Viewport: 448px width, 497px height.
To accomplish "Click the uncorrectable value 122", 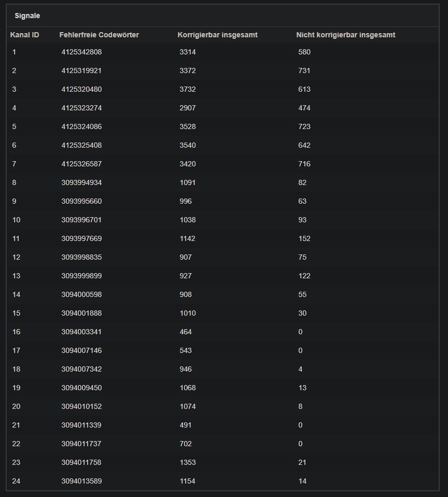I will coord(304,276).
